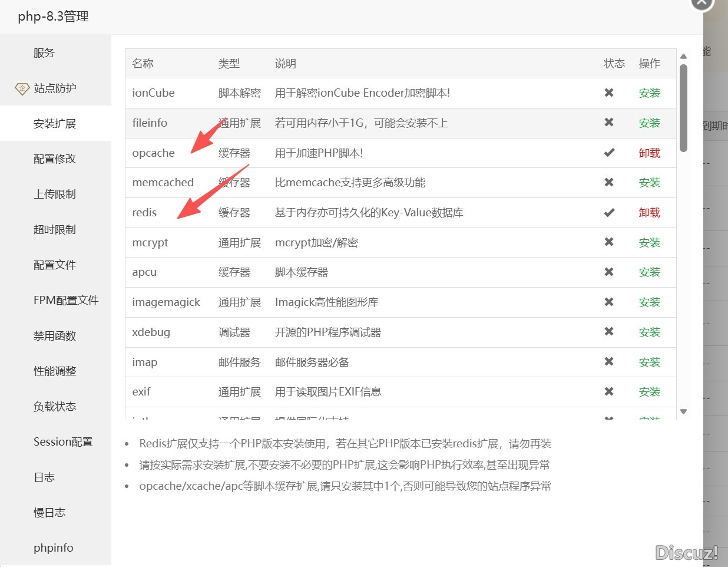Toggle memcached's install status mark
Viewport: 728px width, 567px height.
point(609,183)
